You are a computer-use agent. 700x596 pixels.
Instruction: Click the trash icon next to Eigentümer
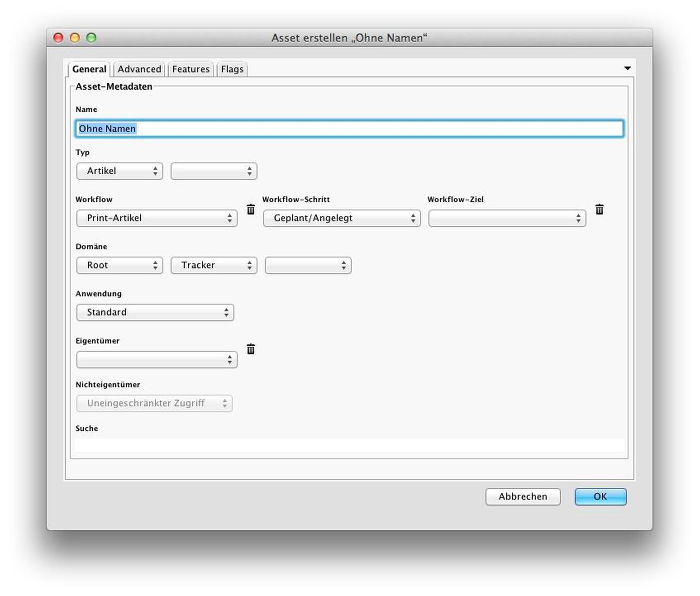(x=251, y=349)
